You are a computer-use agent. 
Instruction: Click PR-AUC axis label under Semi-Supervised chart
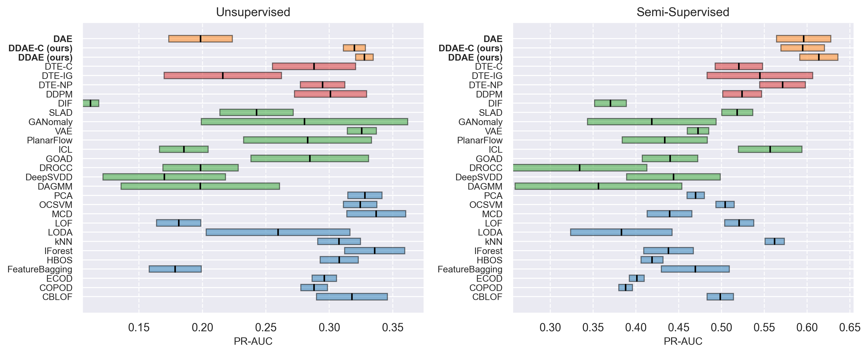[x=683, y=341]
